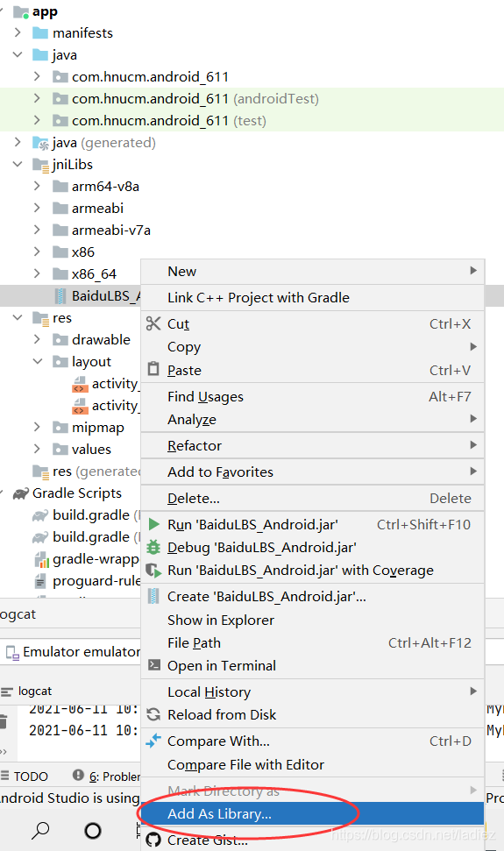This screenshot has height=851, width=504.
Task: Click the green Run arrow for BaiduLBS_Android.jar
Action: point(154,524)
